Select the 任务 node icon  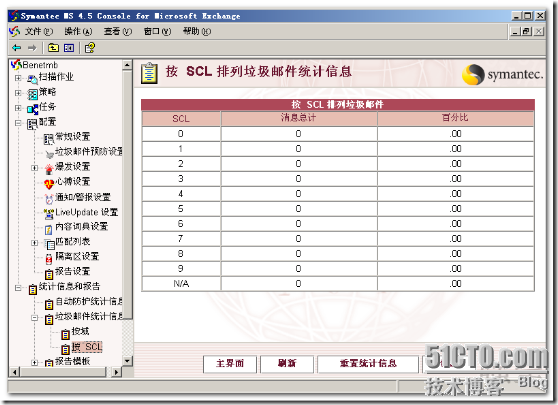coord(32,109)
